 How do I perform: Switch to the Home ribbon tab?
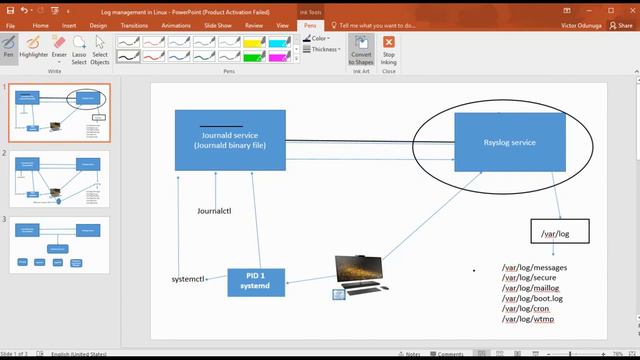click(x=40, y=26)
